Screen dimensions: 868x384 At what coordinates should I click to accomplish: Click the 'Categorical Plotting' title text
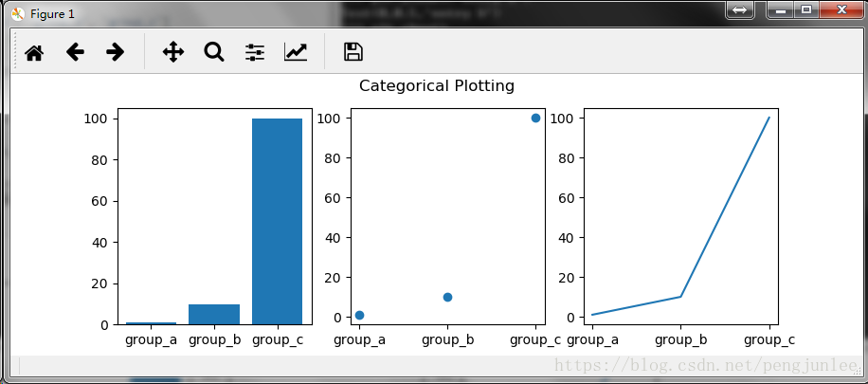tap(437, 86)
